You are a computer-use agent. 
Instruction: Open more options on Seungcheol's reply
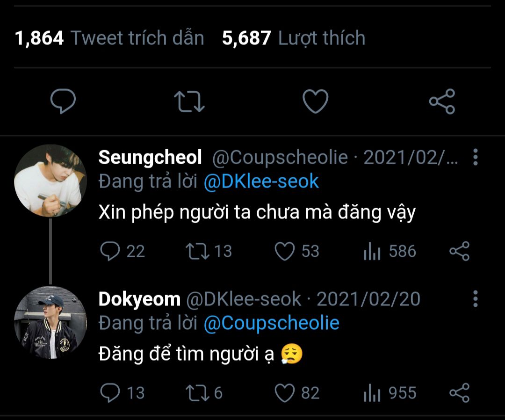(475, 158)
